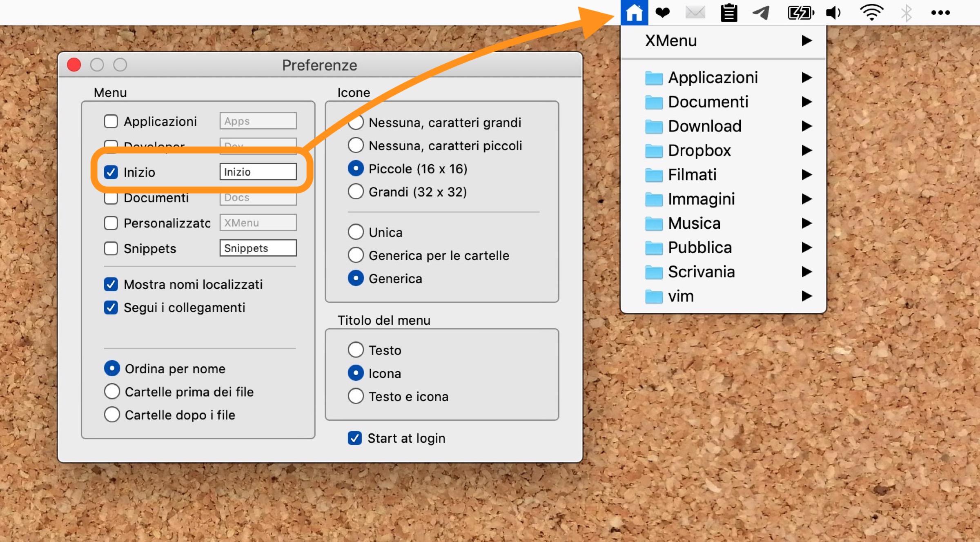
Task: Click the XMenu home icon in menu bar
Action: [634, 13]
